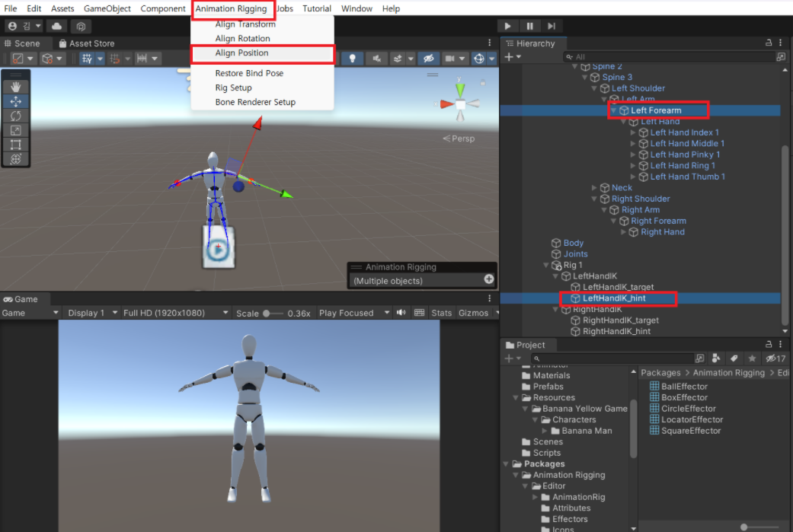Screen dimensions: 793x532
Task: Open the scene gizmos globe icon
Action: tap(479, 59)
